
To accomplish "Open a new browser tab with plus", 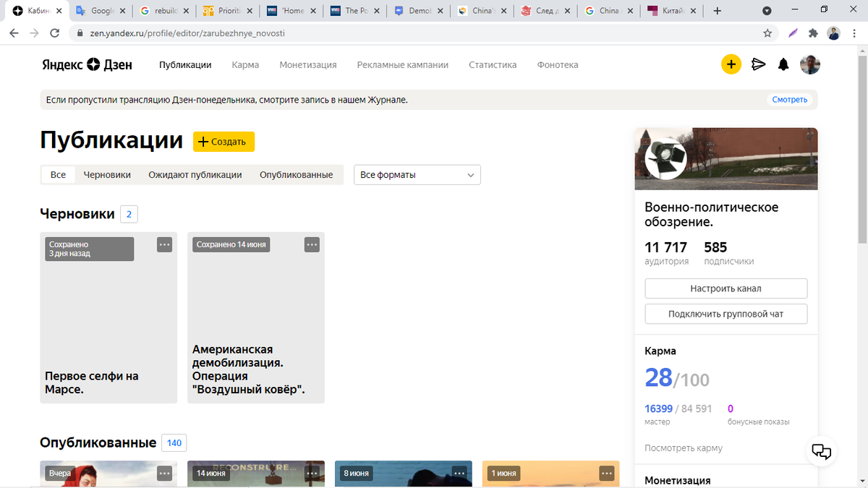I will pos(717,11).
